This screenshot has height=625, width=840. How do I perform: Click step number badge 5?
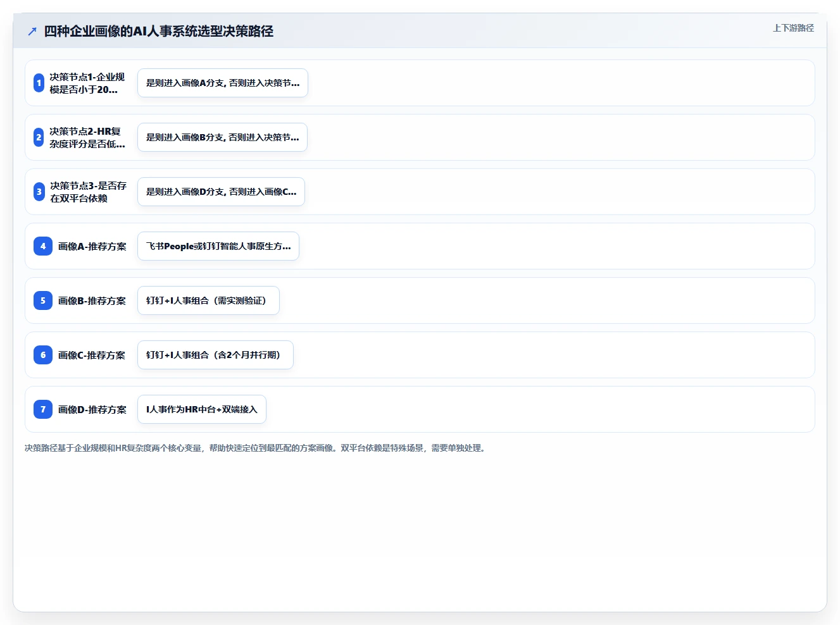point(43,300)
